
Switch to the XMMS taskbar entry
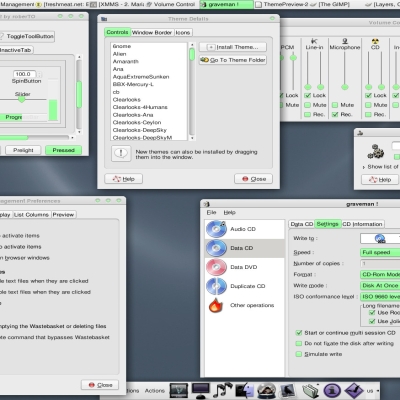click(x=117, y=4)
